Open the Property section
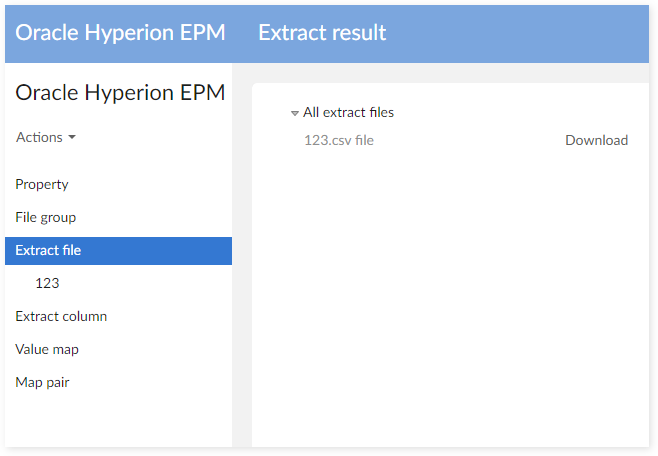 [42, 184]
